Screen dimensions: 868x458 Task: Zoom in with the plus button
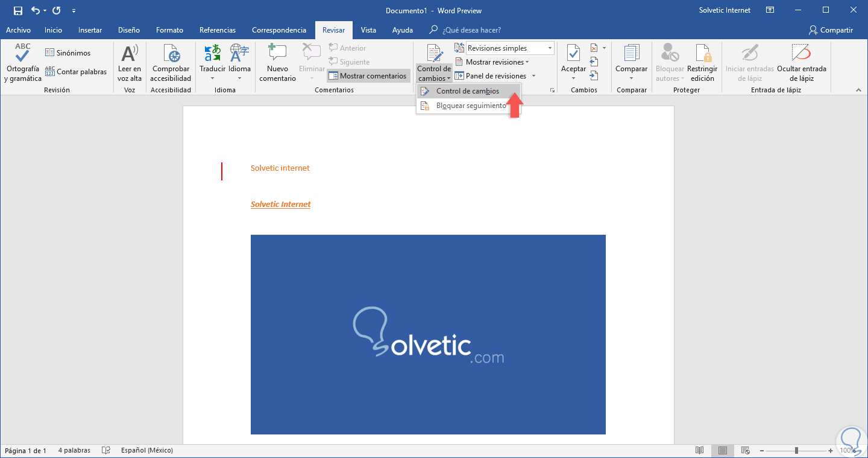point(832,451)
